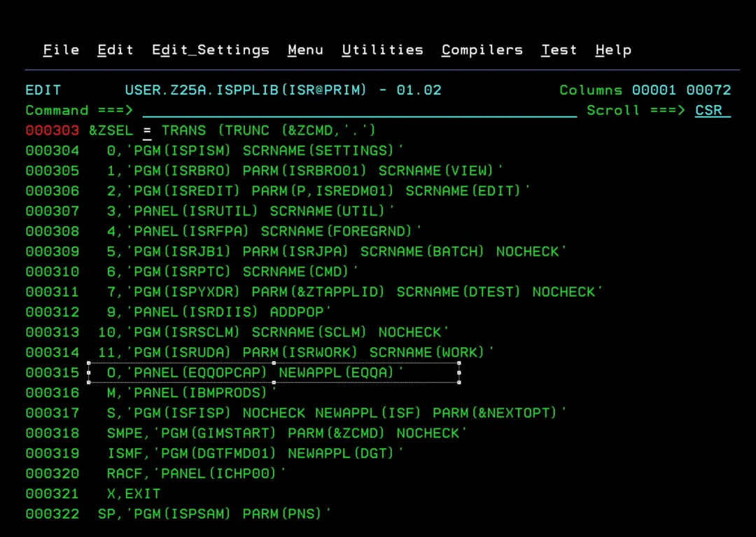The height and width of the screenshot is (537, 756).
Task: Click the SP PGM(ISPSAM) PARM(PNS) line
Action: pyautogui.click(x=214, y=515)
